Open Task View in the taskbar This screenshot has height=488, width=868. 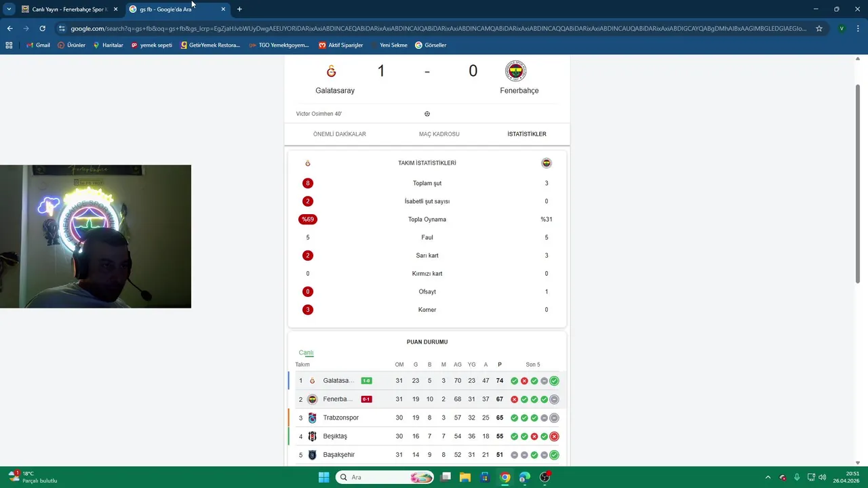pyautogui.click(x=446, y=477)
